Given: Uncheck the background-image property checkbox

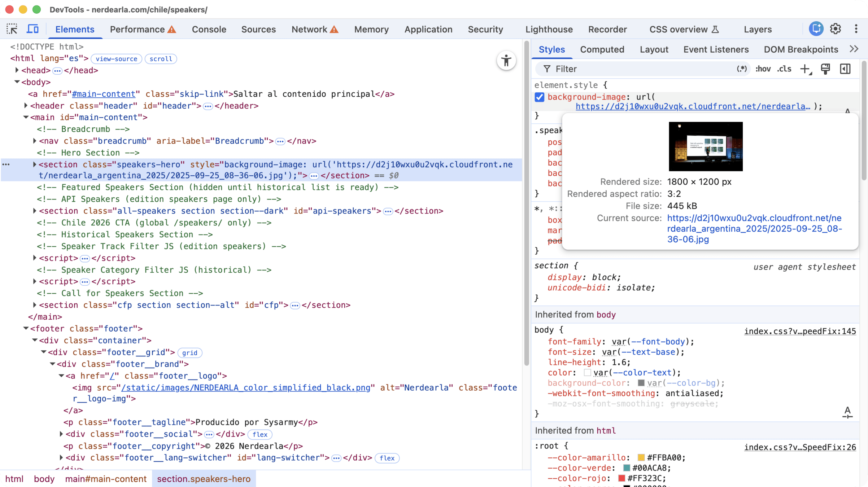Looking at the screenshot, I should pos(540,97).
